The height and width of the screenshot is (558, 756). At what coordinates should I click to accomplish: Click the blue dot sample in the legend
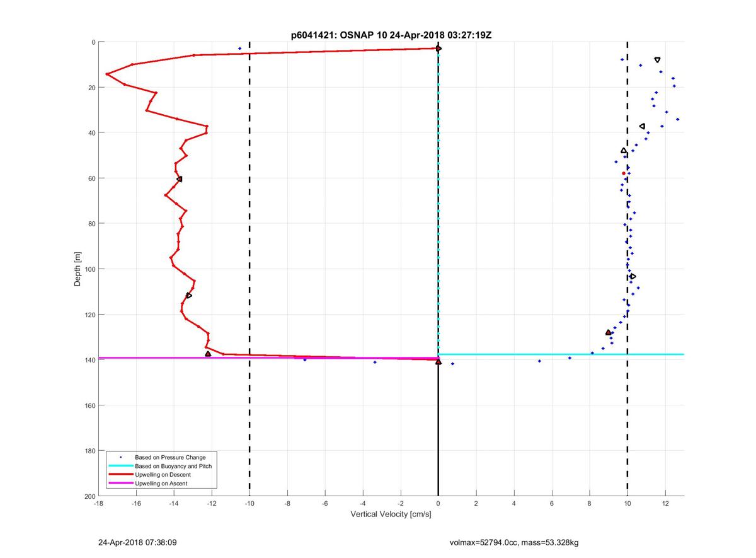tap(120, 457)
